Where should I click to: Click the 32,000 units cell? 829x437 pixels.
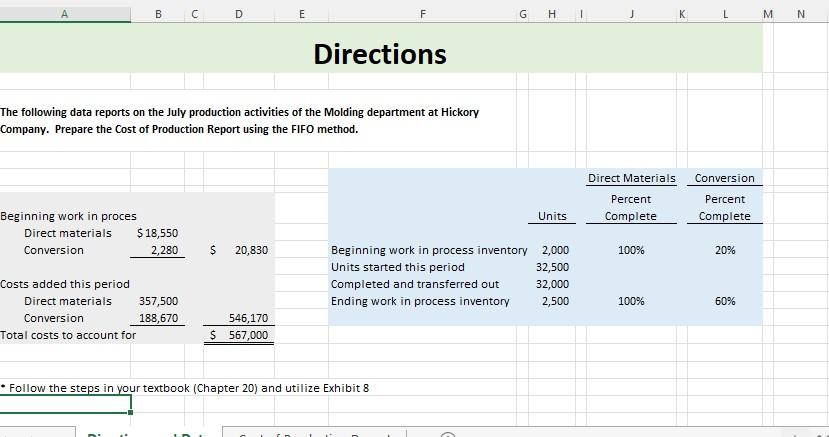point(552,284)
